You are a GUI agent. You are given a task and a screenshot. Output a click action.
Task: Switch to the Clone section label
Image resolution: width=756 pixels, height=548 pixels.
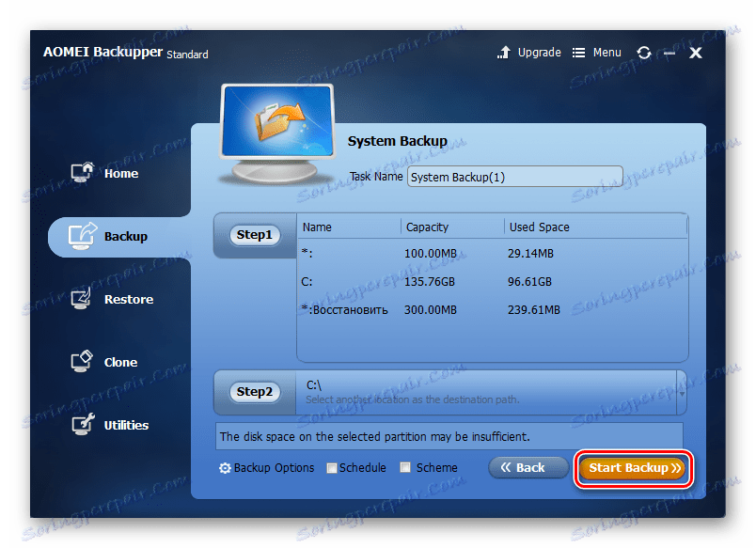(x=120, y=363)
